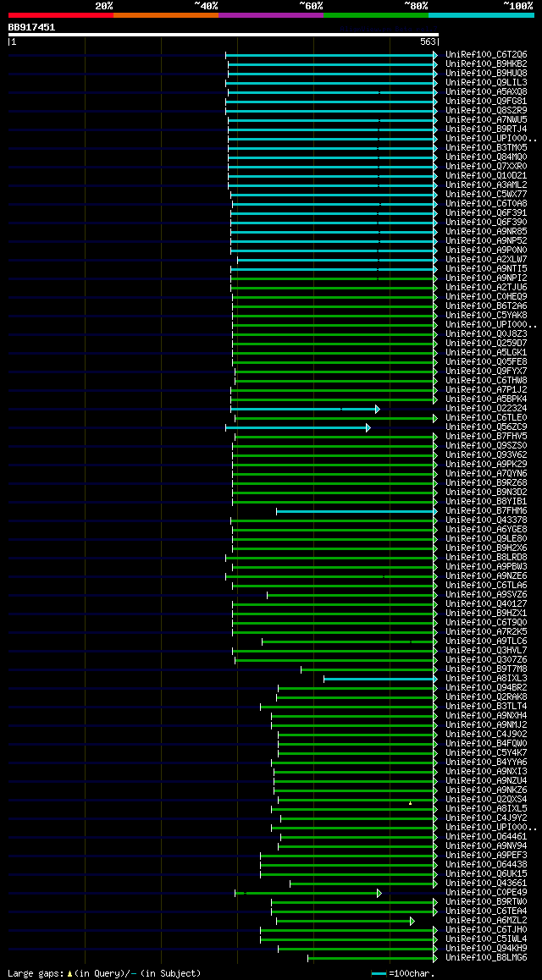Select subject label UniRef100_A9TLC6

(x=486, y=641)
